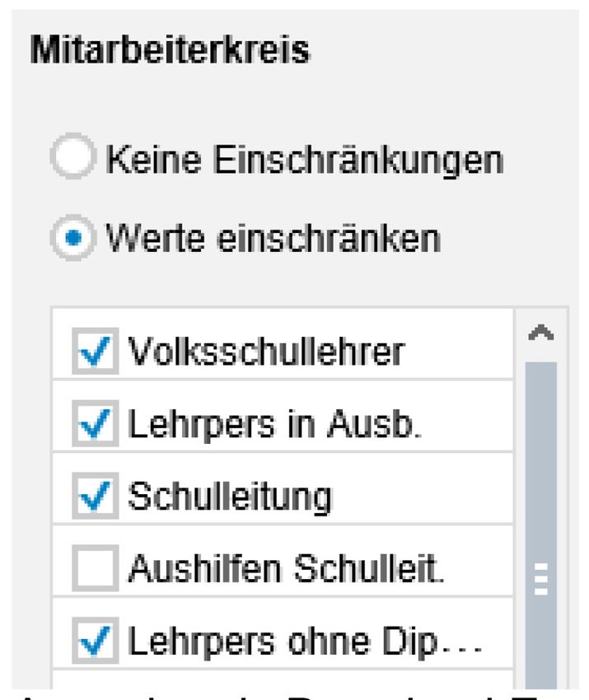Click the scroll-up arrow of the list
Viewport: 589px width, 700px height.
point(541,333)
